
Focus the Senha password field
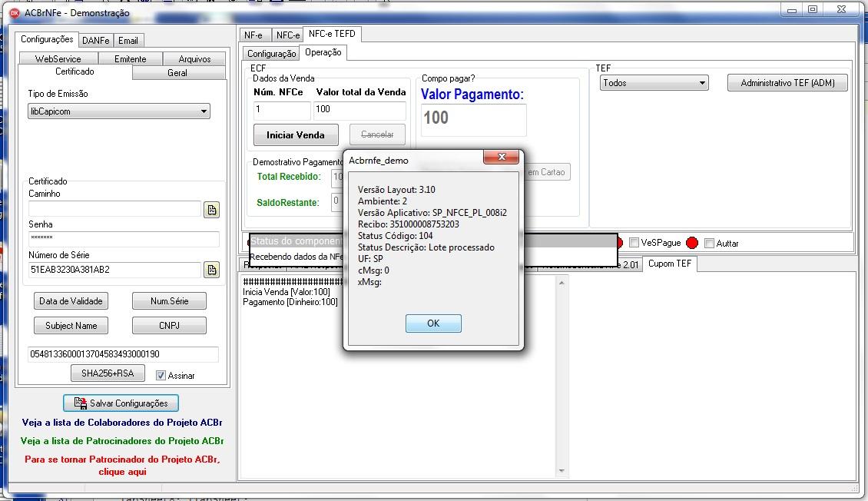124,239
